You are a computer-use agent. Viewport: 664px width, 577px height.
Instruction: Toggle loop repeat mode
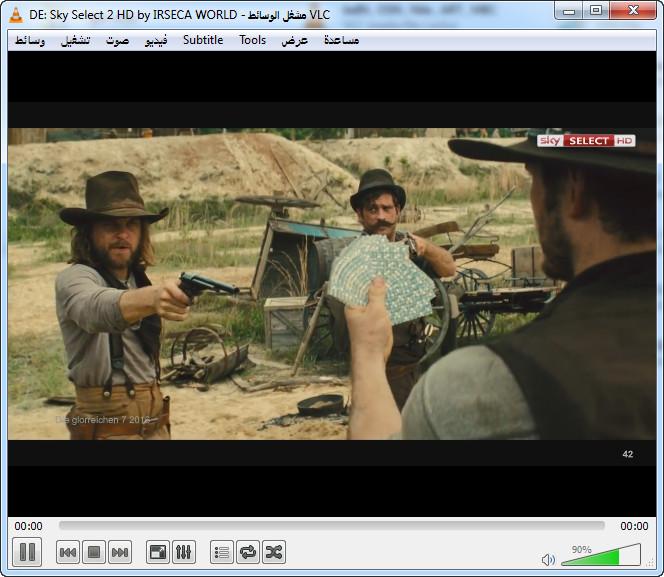(248, 552)
